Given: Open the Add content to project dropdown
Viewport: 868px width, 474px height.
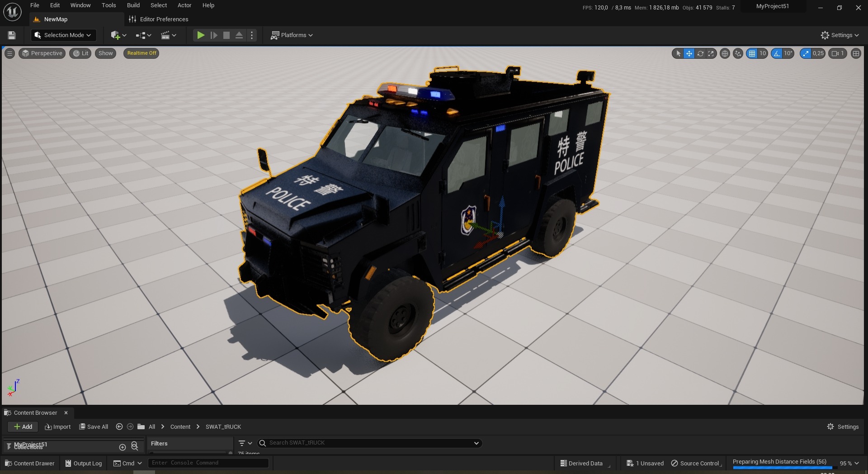Looking at the screenshot, I should (x=118, y=35).
